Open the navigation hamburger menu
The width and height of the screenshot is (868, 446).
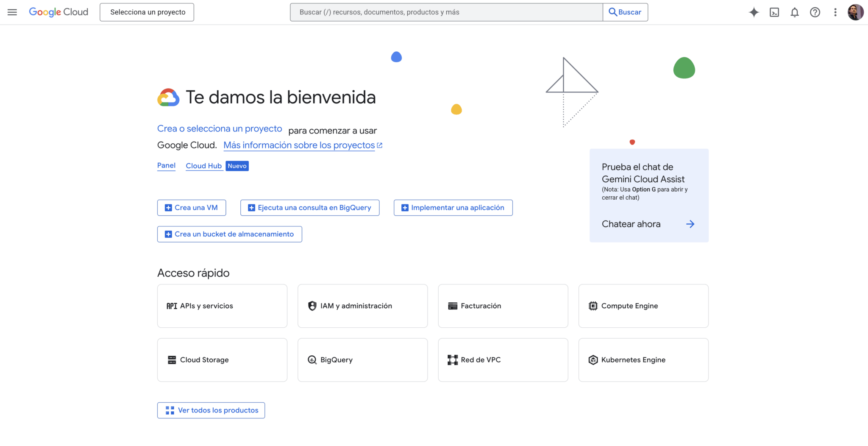(x=12, y=12)
